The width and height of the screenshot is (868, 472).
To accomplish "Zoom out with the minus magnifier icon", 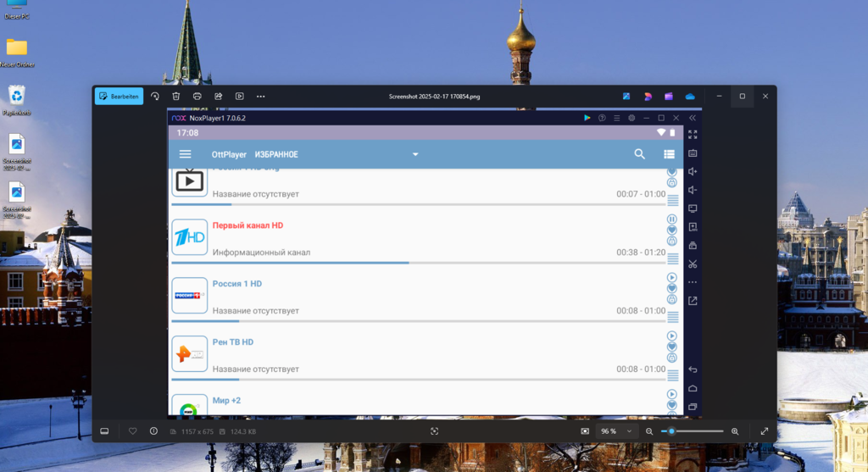I will (x=649, y=431).
